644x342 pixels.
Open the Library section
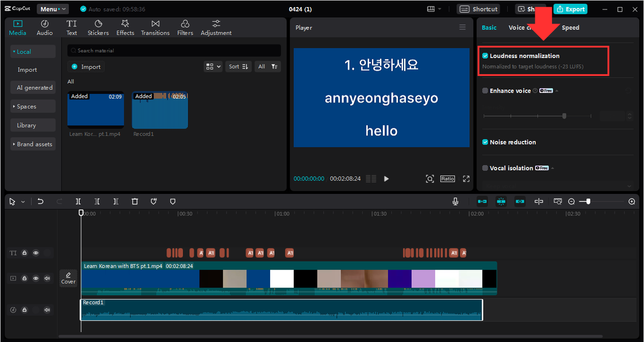(x=33, y=125)
